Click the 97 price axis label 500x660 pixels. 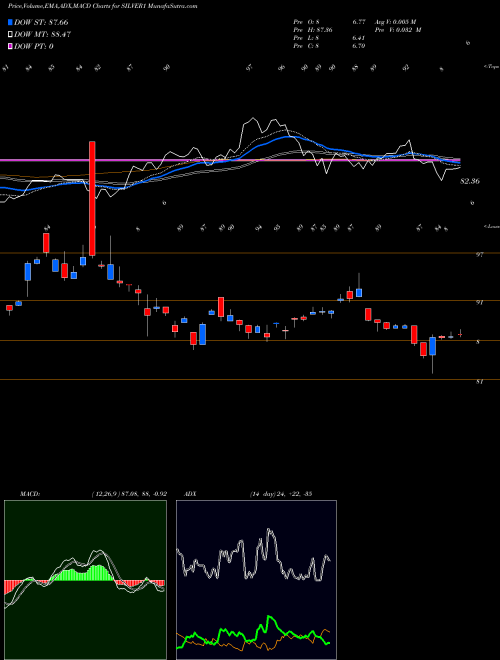(479, 255)
